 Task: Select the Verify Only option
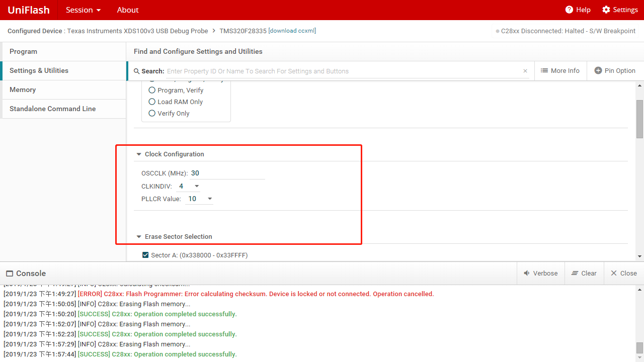coord(152,113)
